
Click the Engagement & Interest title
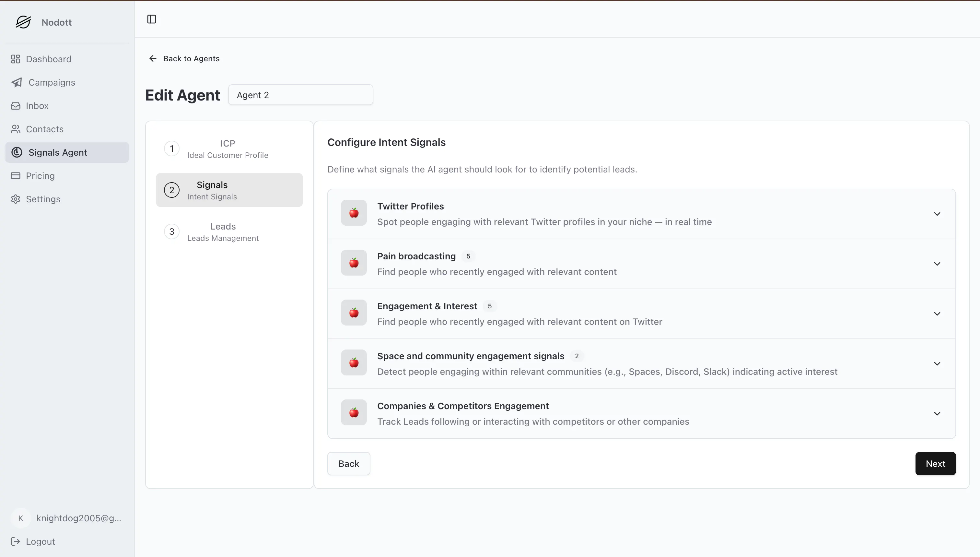(427, 306)
